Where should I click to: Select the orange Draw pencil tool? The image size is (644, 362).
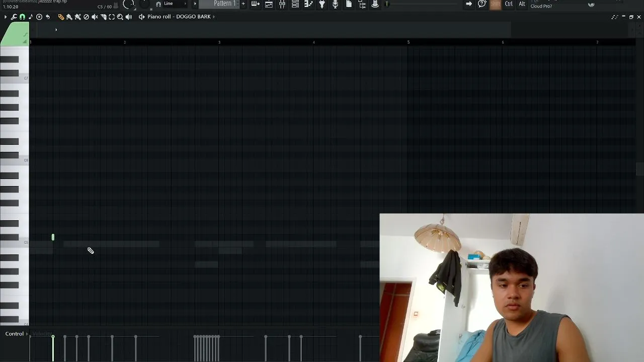(x=61, y=17)
